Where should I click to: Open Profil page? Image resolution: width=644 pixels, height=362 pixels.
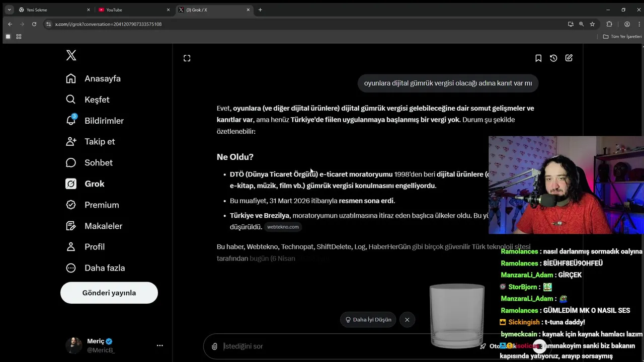85,246
